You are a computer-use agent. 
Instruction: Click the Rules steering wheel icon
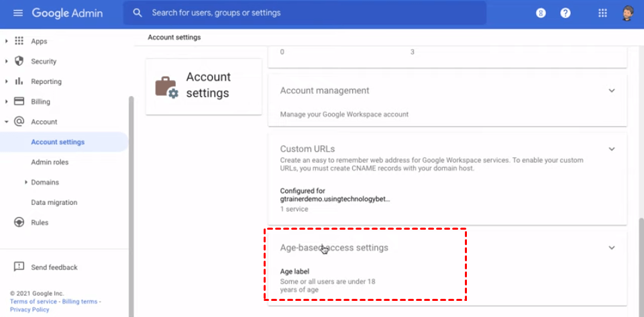(19, 222)
